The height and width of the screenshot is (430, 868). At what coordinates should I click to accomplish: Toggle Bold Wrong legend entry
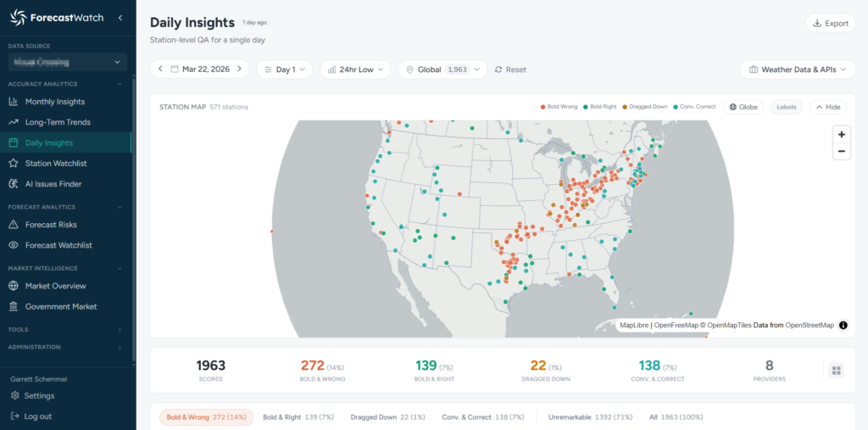(x=559, y=107)
